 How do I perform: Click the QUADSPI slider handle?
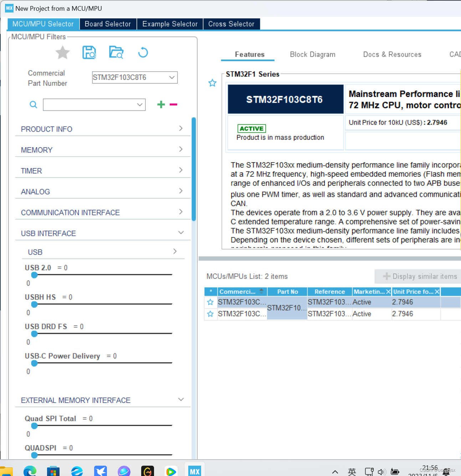(35, 455)
